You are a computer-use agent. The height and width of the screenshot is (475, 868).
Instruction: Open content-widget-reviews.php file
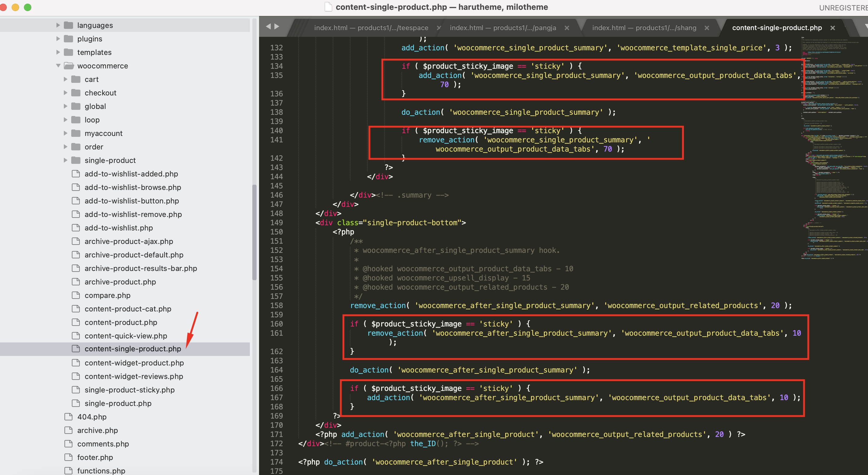(134, 376)
